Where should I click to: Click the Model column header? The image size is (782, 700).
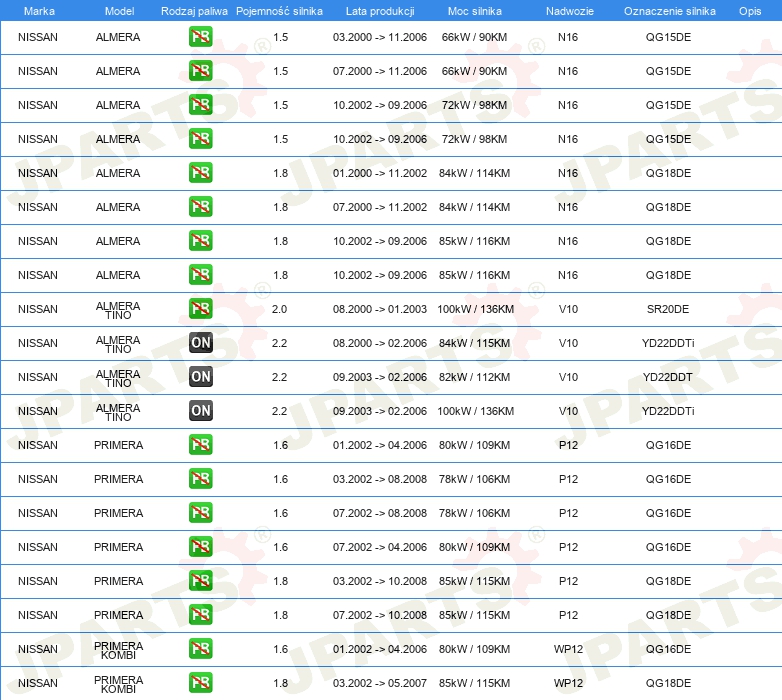tap(120, 11)
